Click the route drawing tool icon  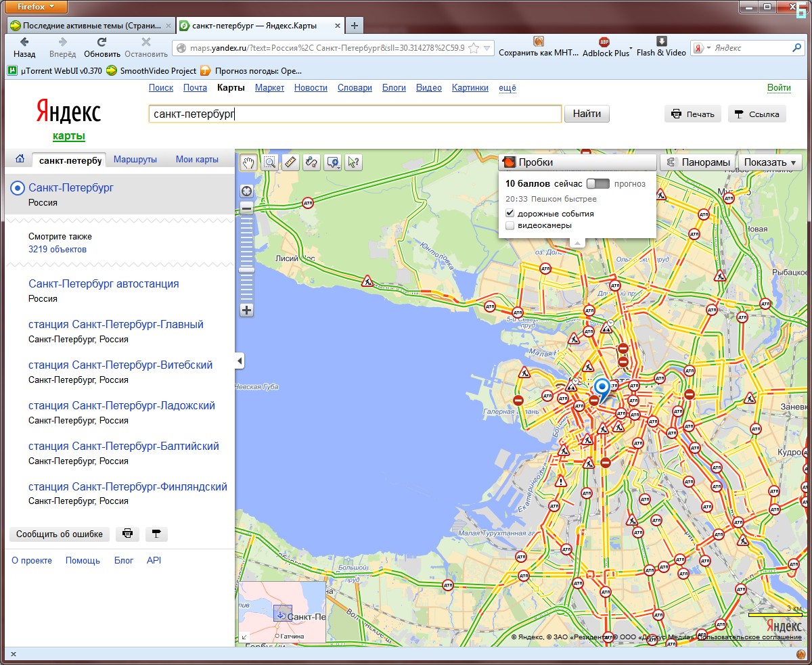[311, 162]
